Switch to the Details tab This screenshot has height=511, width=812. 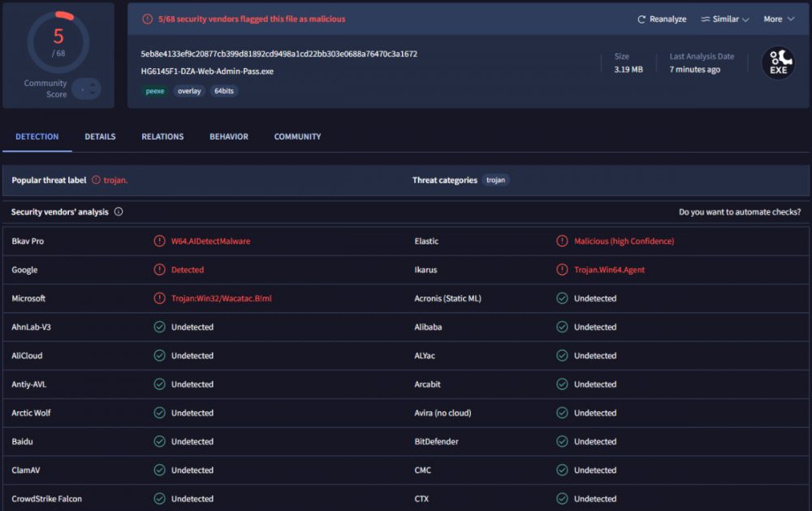coord(100,136)
